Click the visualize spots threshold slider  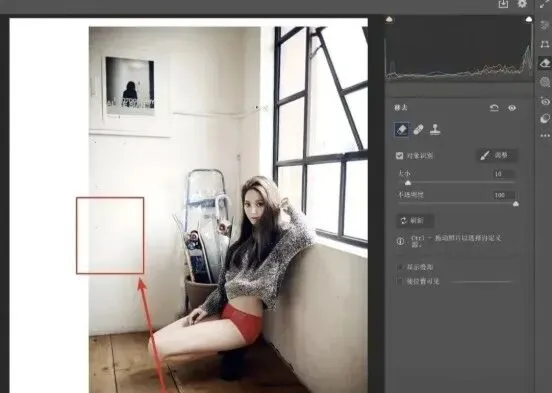482,282
